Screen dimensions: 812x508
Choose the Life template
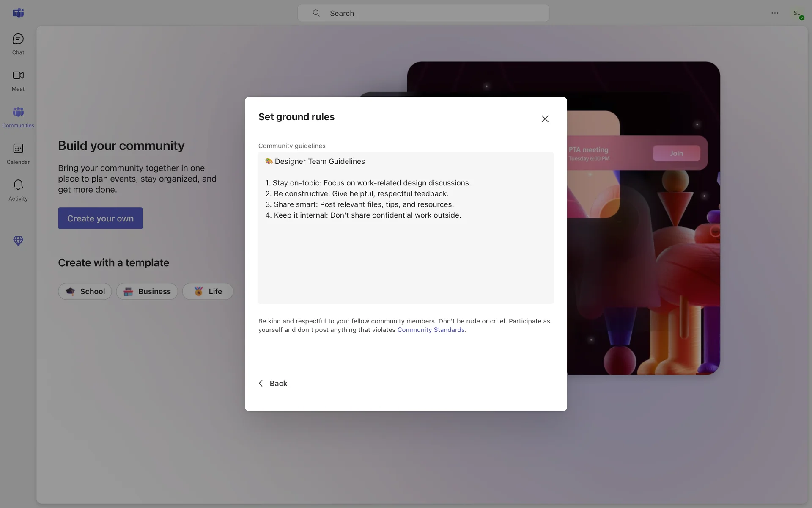click(208, 291)
